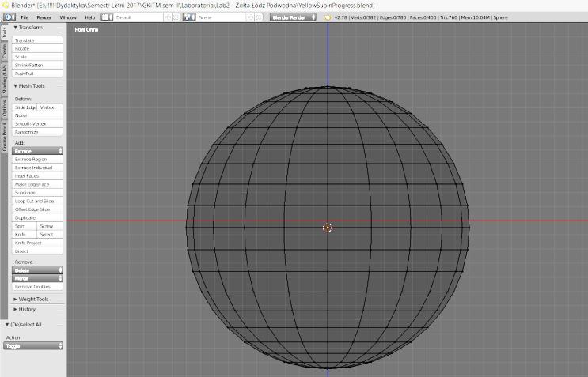Switch to the Create tab
This screenshot has height=377, width=588.
click(4, 51)
